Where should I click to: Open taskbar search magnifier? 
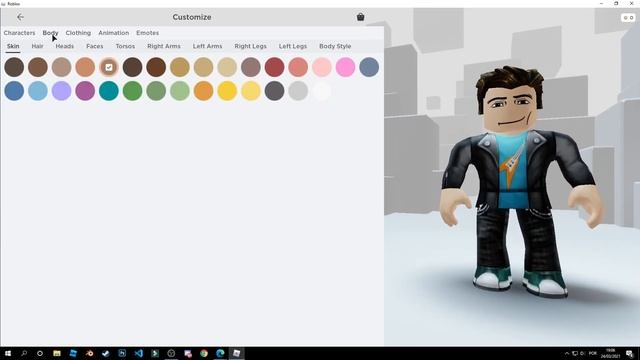point(24,353)
